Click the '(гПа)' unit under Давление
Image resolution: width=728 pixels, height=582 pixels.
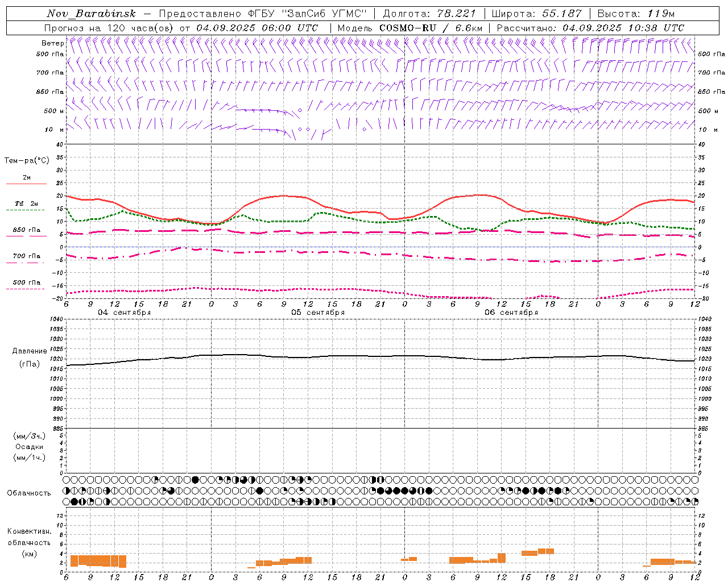[x=30, y=364]
